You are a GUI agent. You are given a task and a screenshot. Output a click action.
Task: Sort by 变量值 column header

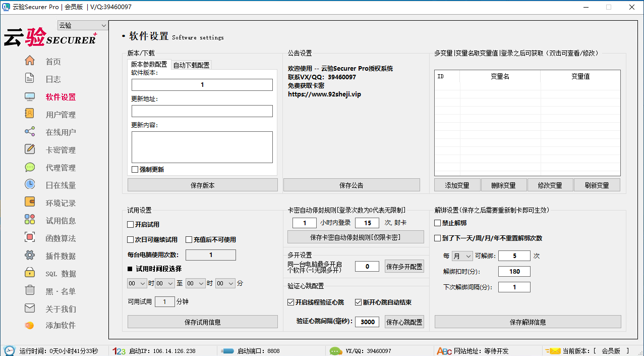[x=580, y=76]
